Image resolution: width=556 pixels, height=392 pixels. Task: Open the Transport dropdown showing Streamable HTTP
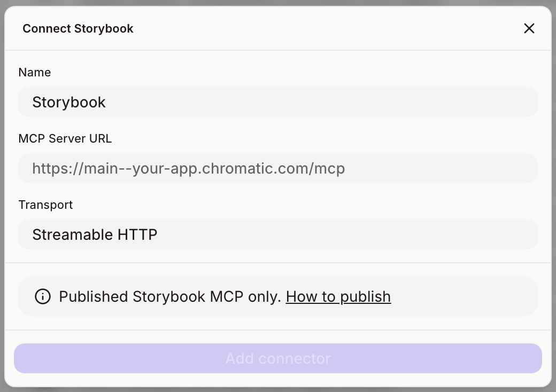click(x=278, y=234)
